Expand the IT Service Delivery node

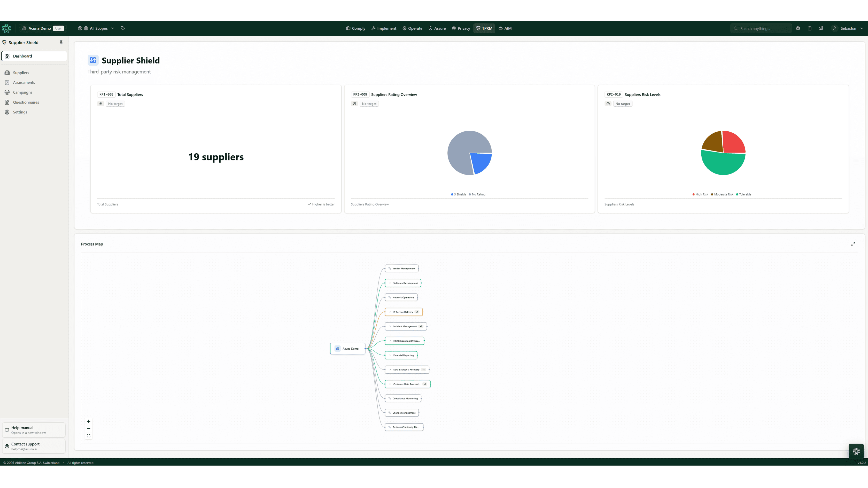[390, 312]
